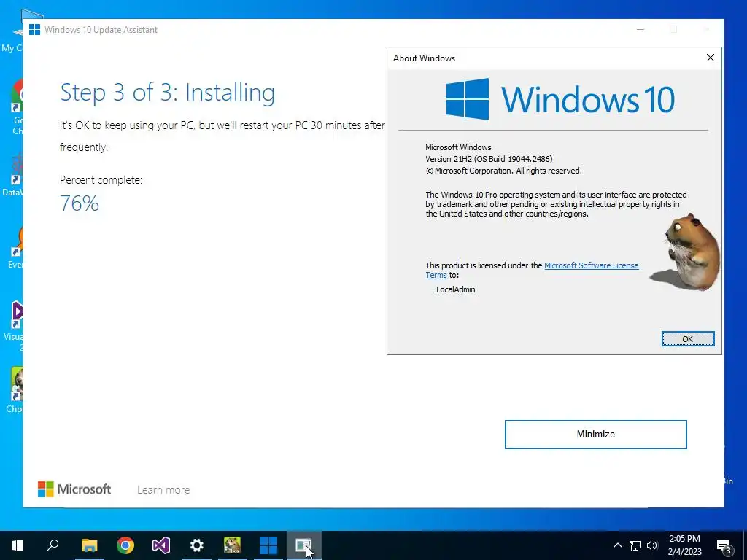Click OK in About Windows dialog
Screen dimensions: 747x560
pos(687,339)
